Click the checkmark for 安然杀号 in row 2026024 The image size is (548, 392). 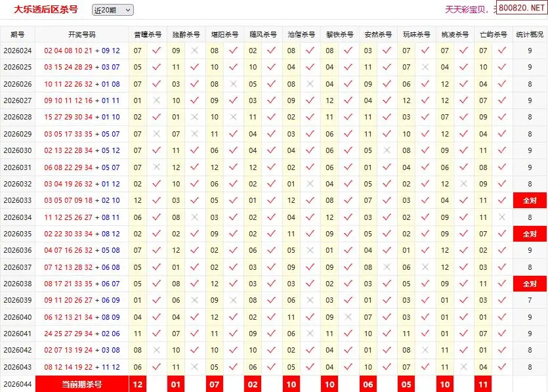387,50
